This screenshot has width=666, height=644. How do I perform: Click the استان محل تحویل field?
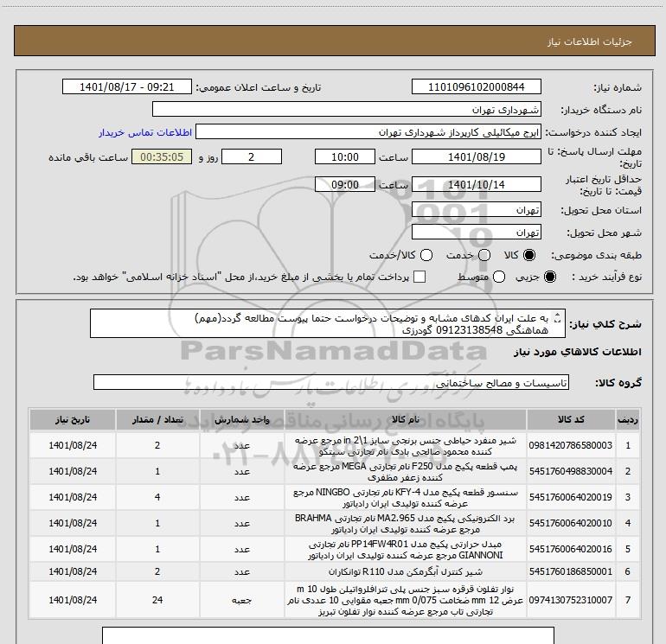tap(476, 210)
